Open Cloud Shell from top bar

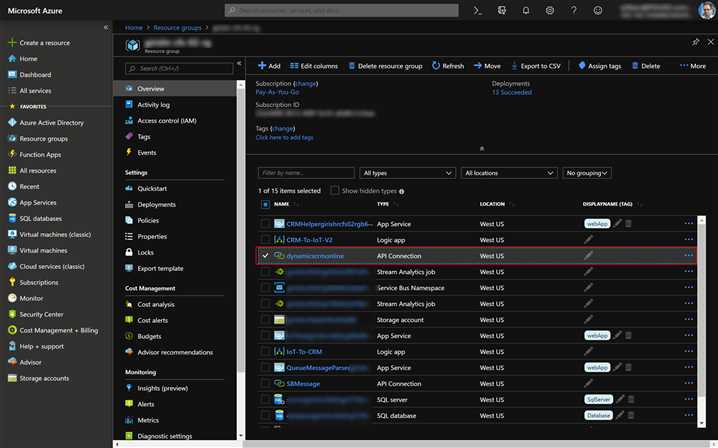click(478, 10)
